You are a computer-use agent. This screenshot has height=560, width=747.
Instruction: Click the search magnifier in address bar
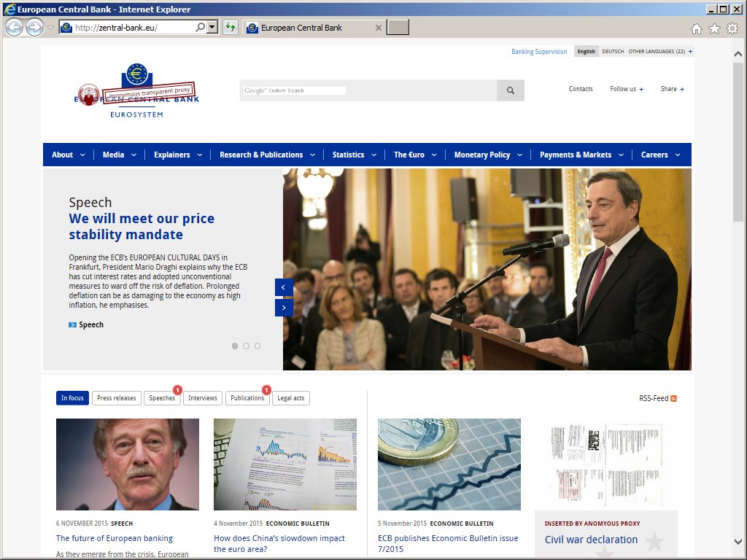tap(201, 28)
